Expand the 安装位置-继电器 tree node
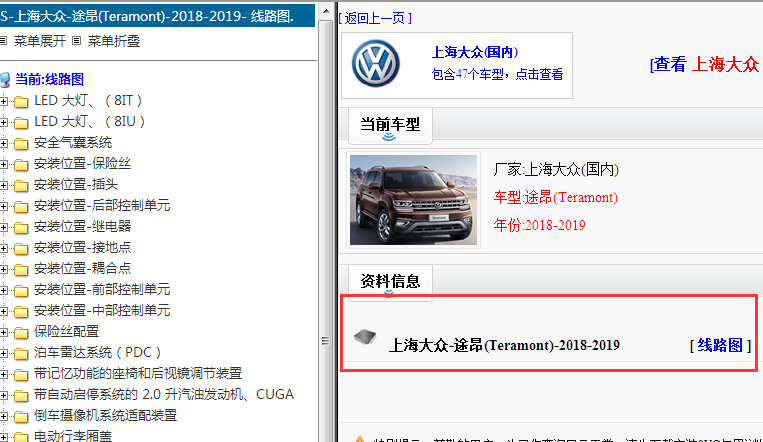Screen dimensions: 763x442 (x=3, y=227)
